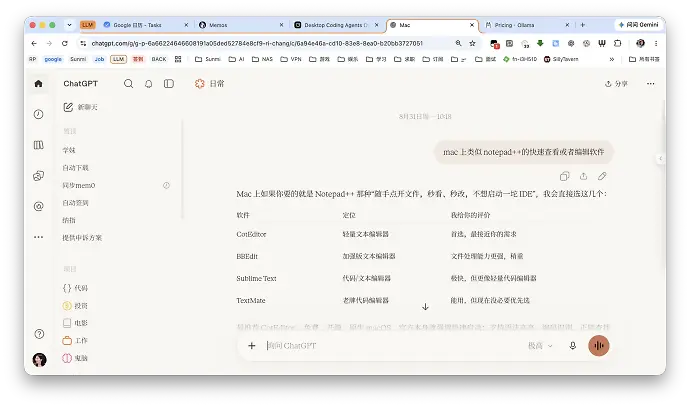Click the @ icon in left rail
Viewport: 690px width, 406px height.
(x=39, y=206)
